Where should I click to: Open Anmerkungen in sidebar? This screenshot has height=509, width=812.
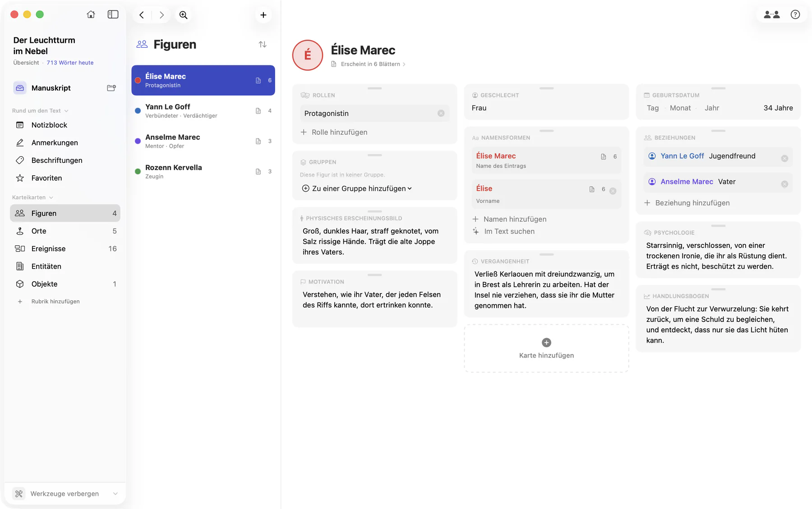[x=65, y=142]
